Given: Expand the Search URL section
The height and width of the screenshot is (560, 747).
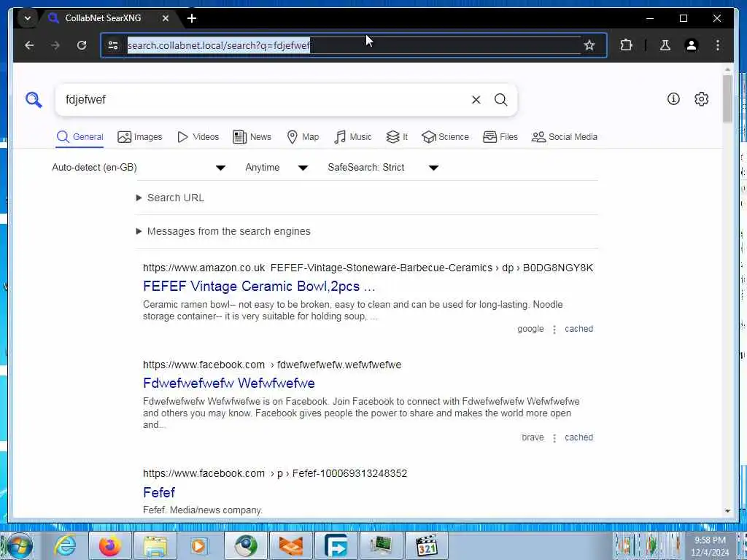Looking at the screenshot, I should point(170,198).
